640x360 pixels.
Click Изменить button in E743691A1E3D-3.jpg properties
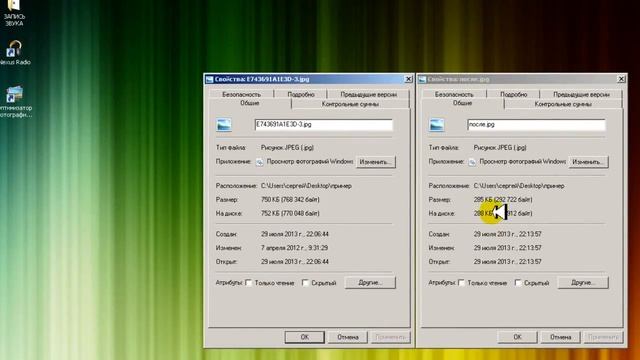(376, 162)
